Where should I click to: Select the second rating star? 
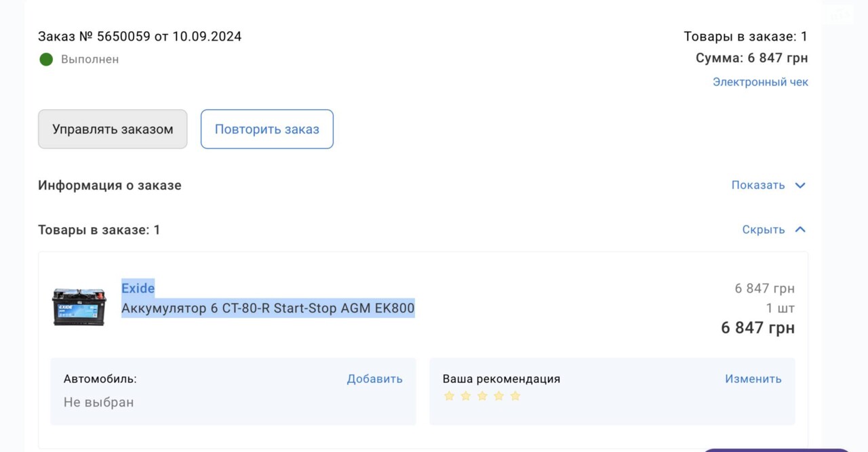tap(465, 396)
